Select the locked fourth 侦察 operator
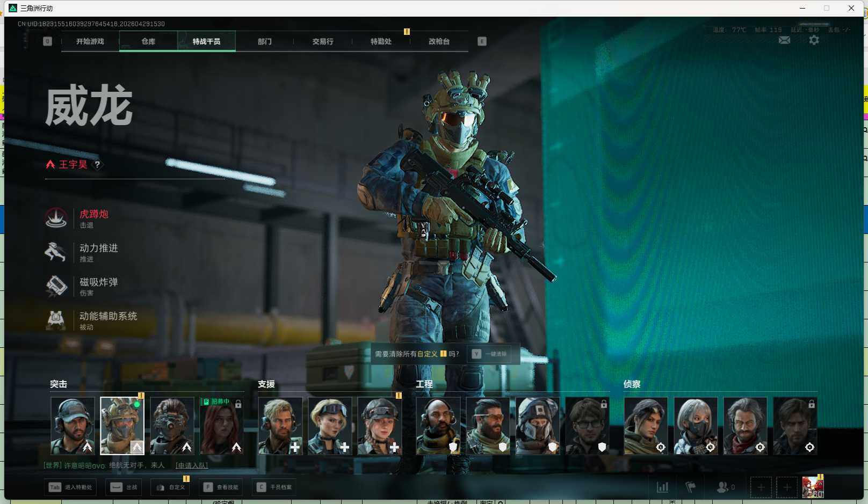Image resolution: width=868 pixels, height=504 pixels. (x=795, y=426)
